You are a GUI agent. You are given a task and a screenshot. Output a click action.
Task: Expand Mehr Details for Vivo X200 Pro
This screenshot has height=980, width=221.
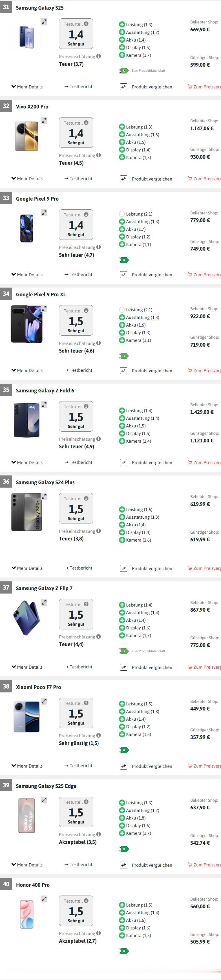[x=27, y=179]
